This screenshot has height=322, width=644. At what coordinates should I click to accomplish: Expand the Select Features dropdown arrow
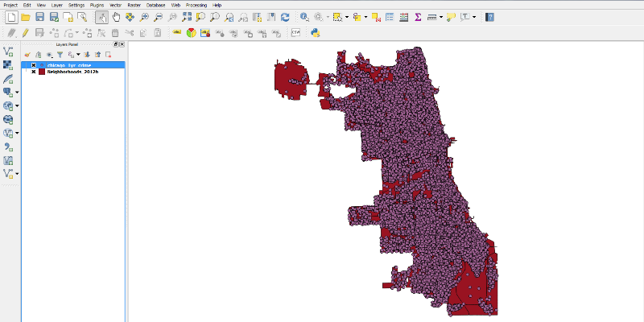tap(347, 17)
